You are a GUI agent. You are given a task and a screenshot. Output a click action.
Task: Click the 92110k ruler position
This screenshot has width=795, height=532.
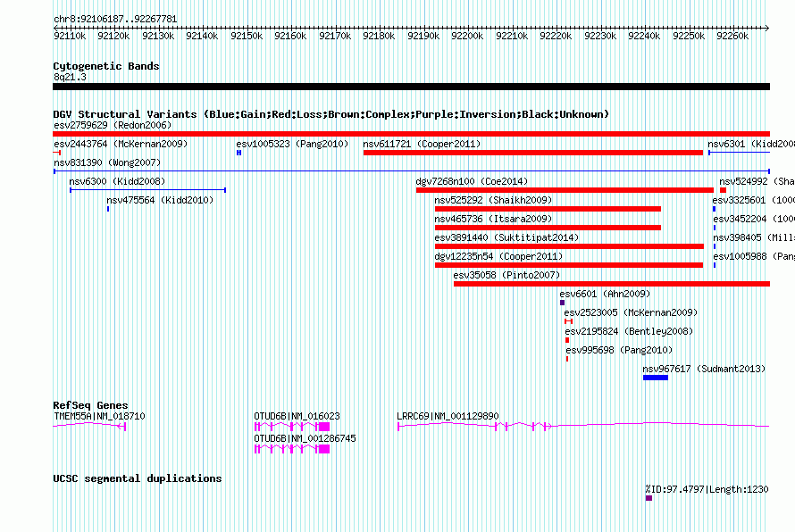click(x=70, y=36)
